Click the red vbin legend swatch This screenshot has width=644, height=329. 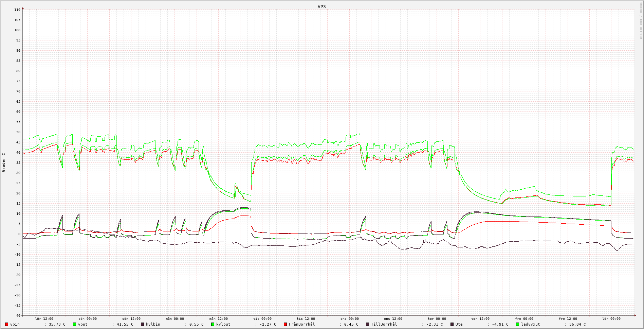(6, 324)
